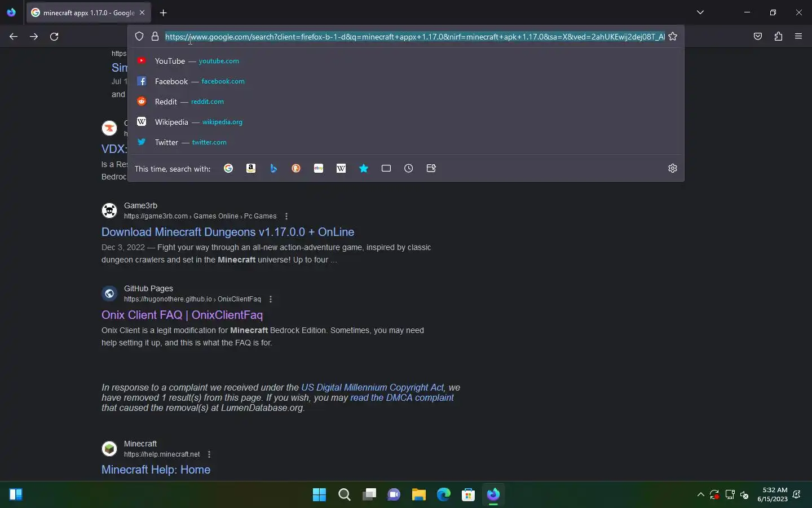Search this time with Wikipedia
812x508 pixels.
pos(341,168)
